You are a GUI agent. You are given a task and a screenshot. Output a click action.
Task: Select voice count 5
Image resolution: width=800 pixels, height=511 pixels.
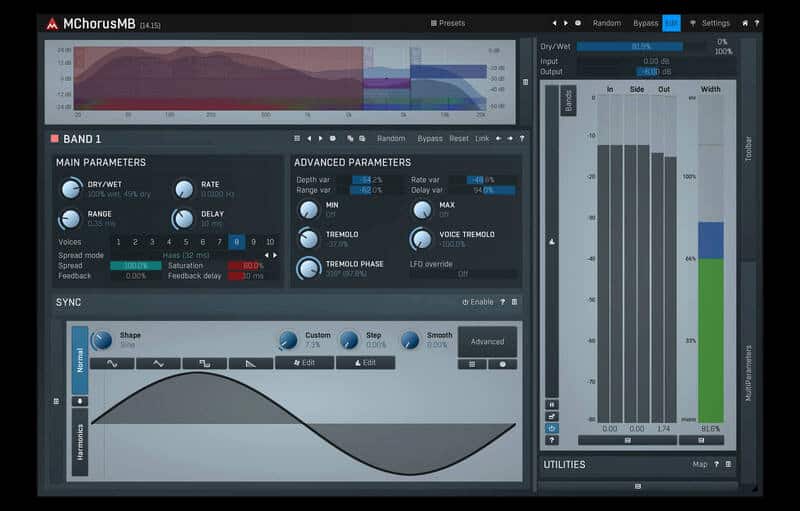pos(186,242)
